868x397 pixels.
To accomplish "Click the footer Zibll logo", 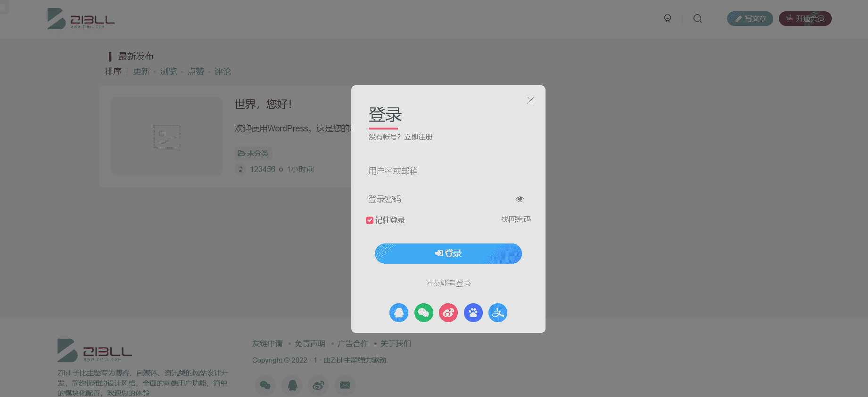I will pos(95,350).
